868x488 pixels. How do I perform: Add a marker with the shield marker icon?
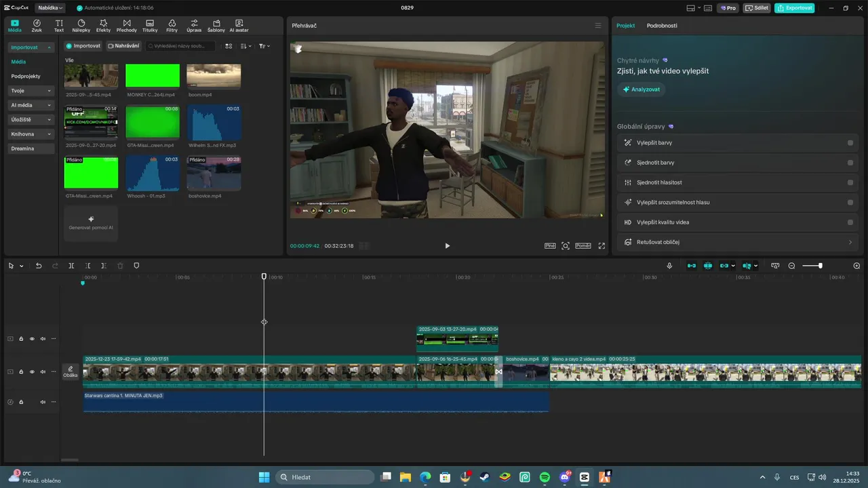(x=136, y=266)
